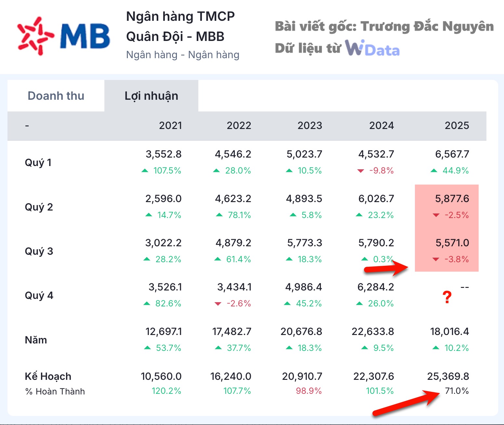This screenshot has height=425, width=504.
Task: Click the completion rate 71.0%
Action: tap(457, 391)
